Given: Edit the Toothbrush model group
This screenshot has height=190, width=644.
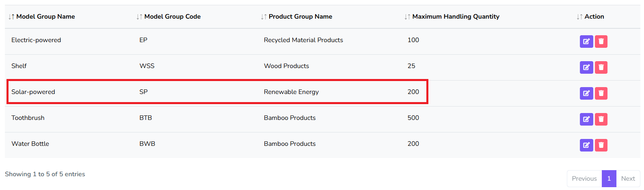Looking at the screenshot, I should point(586,119).
